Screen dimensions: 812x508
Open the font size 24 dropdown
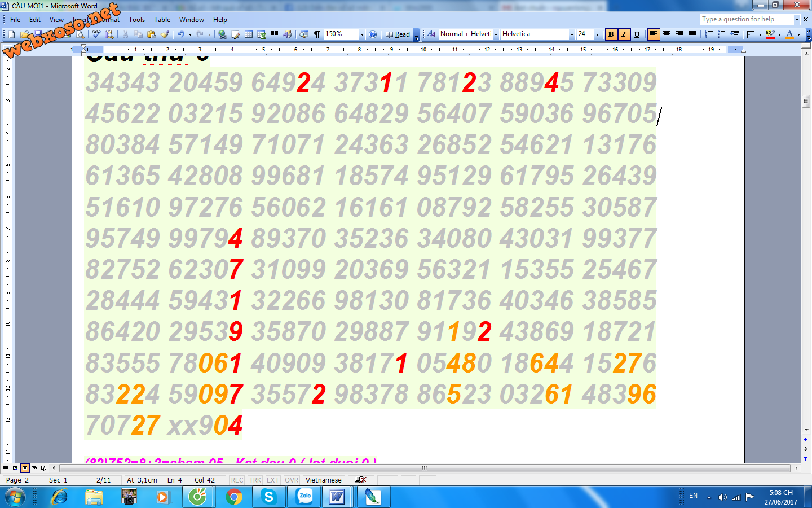597,34
